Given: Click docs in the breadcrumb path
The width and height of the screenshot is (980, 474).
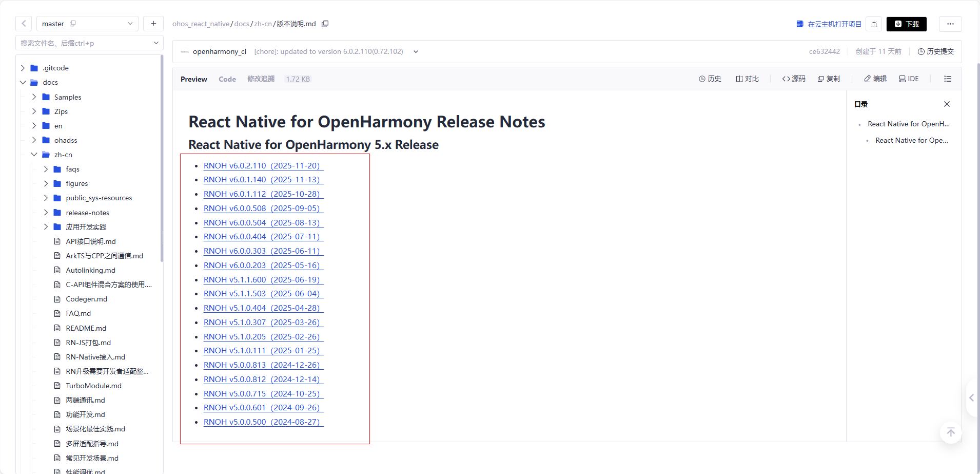Looking at the screenshot, I should pyautogui.click(x=242, y=24).
